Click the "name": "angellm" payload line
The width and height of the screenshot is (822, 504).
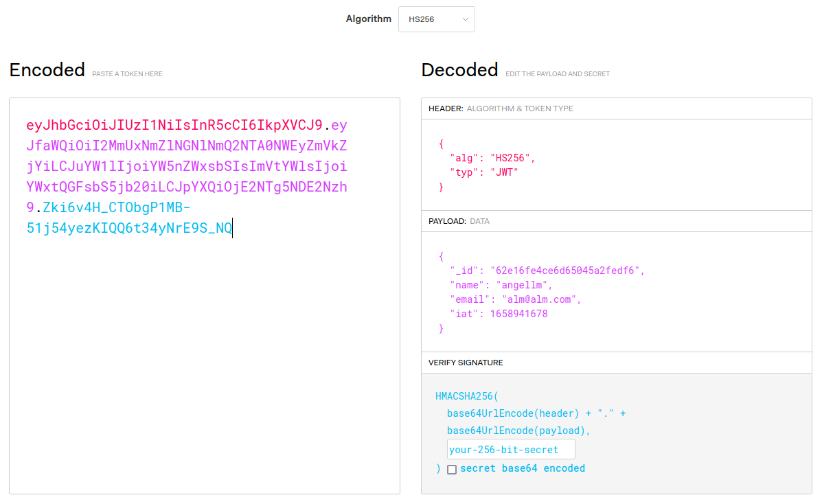click(501, 285)
